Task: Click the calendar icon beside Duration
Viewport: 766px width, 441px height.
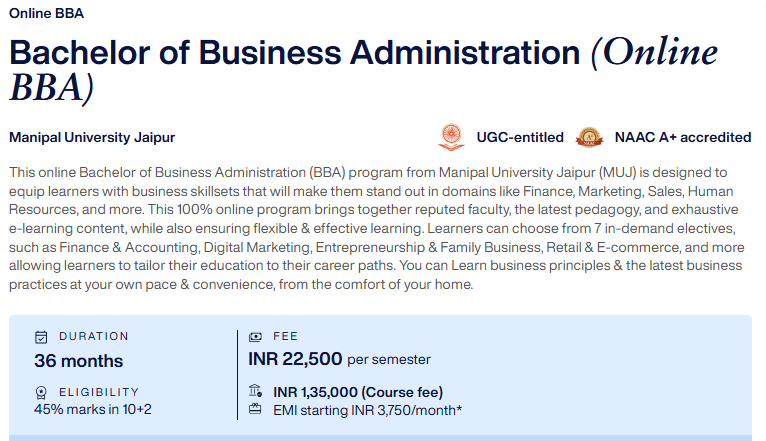Action: pyautogui.click(x=41, y=337)
